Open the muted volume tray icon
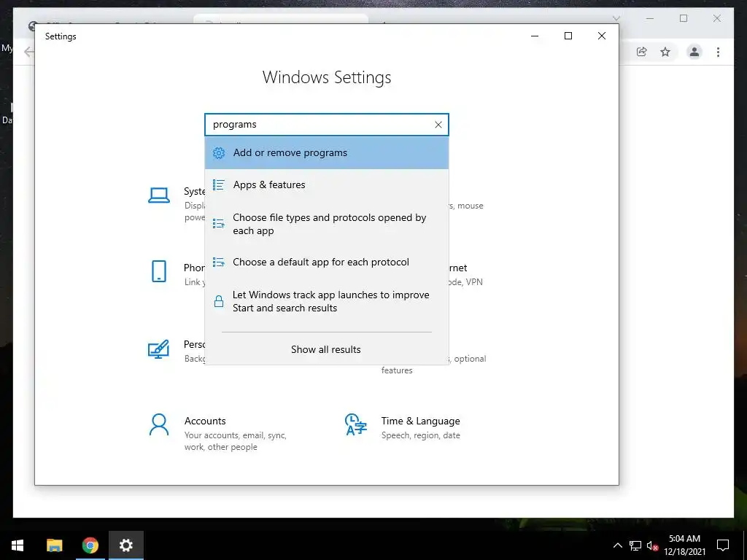The width and height of the screenshot is (747, 560). point(653,545)
